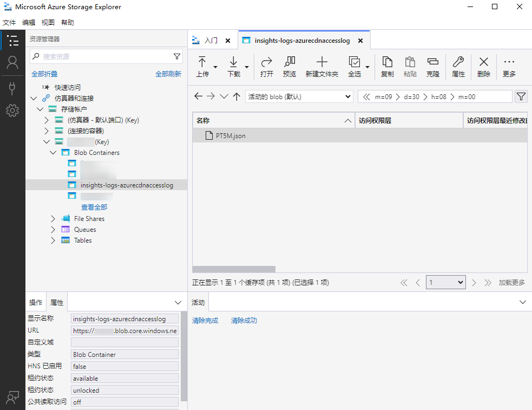532x410 pixels.
Task: Collapse the Blob Containers tree node
Action: [53, 153]
